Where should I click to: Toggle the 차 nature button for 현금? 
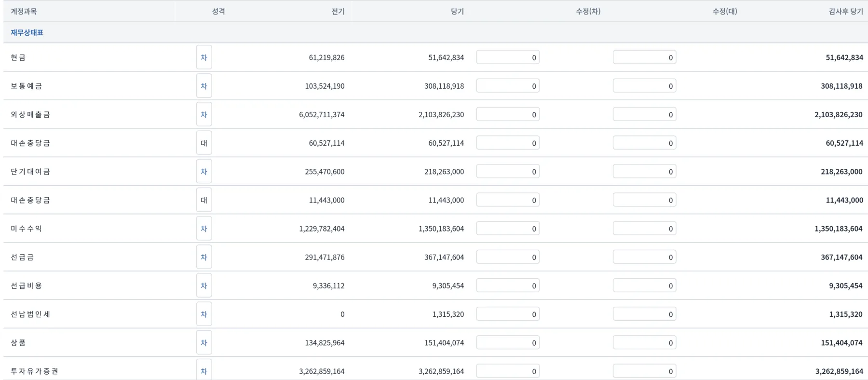204,57
